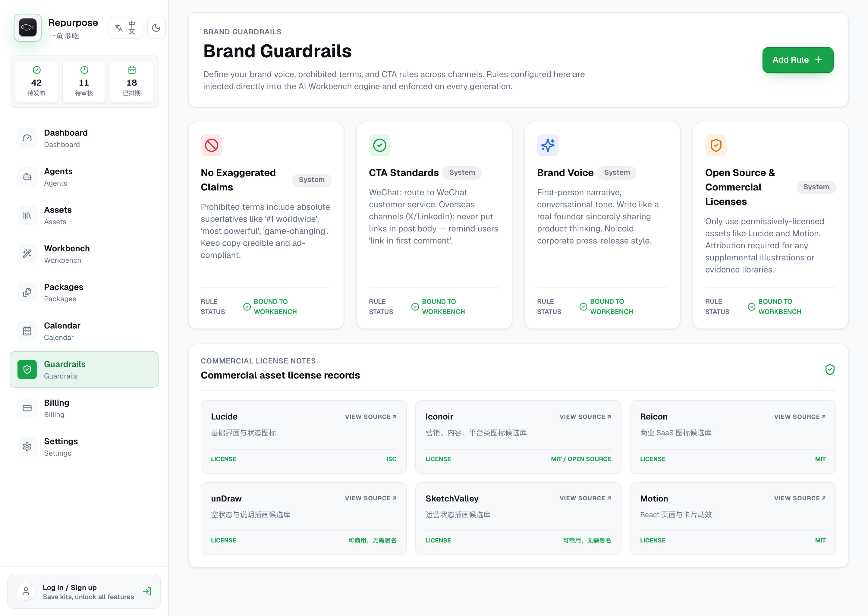
Task: Toggle dark mode moon icon
Action: (x=156, y=28)
